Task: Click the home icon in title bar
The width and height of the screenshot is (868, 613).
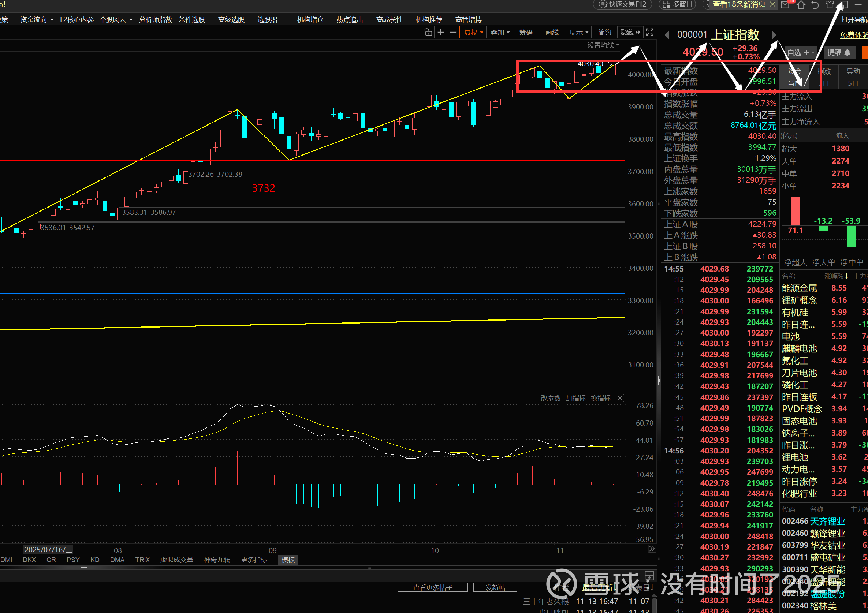Action: 801,4
